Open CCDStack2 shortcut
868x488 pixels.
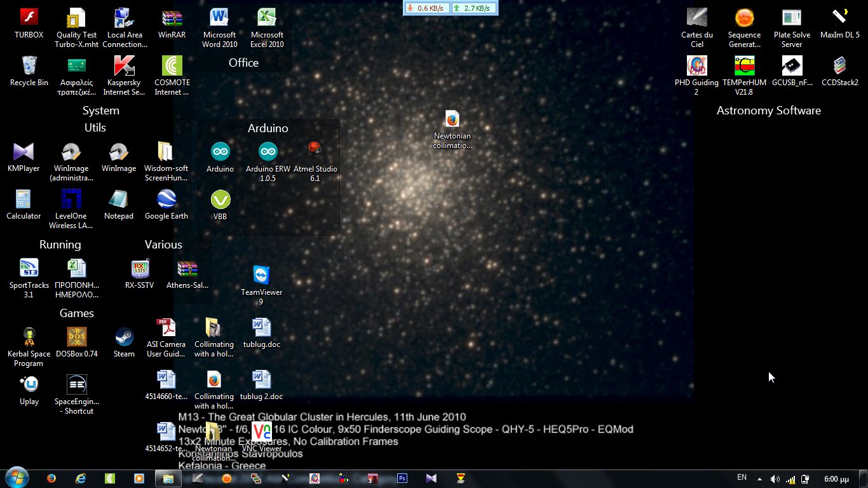coord(839,71)
